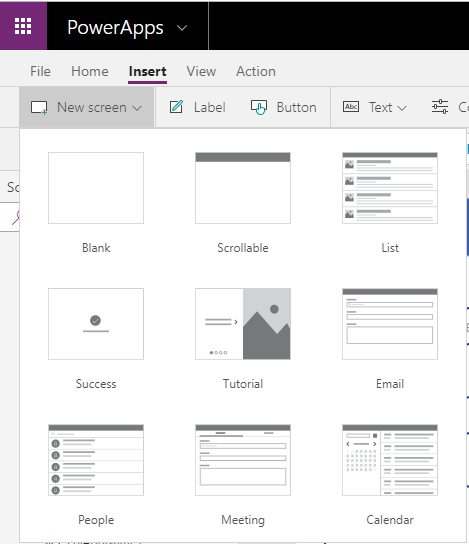Click the New screen icon
Image resolution: width=469 pixels, height=544 pixels.
tap(39, 108)
